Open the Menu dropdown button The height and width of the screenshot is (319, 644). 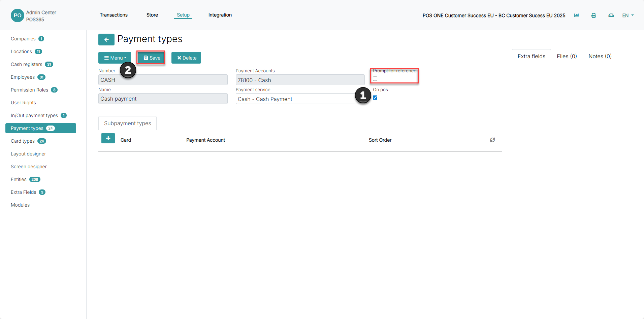coord(115,58)
